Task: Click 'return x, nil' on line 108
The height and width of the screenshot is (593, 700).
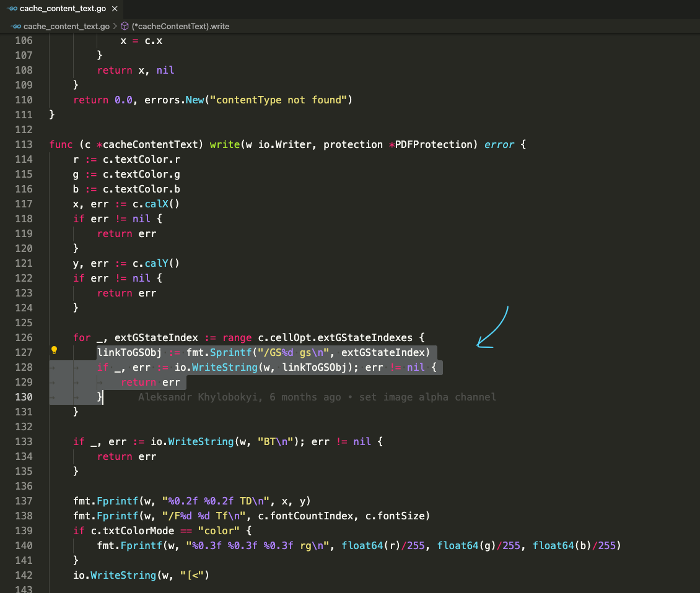Action: click(136, 70)
